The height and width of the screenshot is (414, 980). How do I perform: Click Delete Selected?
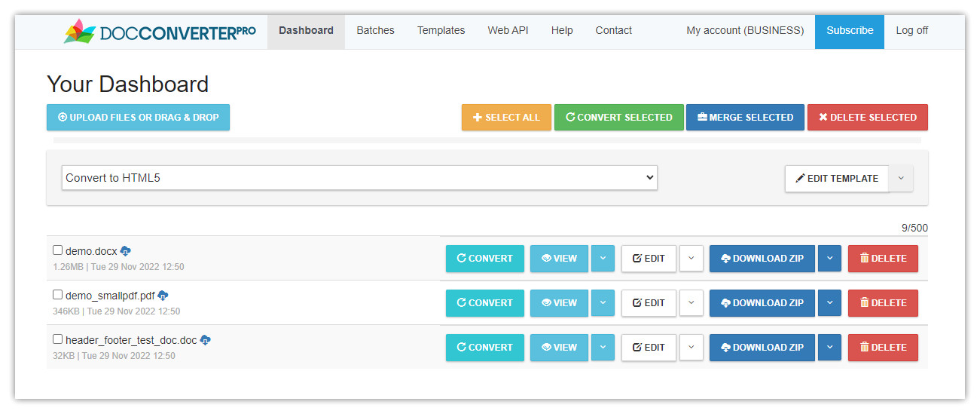[x=868, y=118]
